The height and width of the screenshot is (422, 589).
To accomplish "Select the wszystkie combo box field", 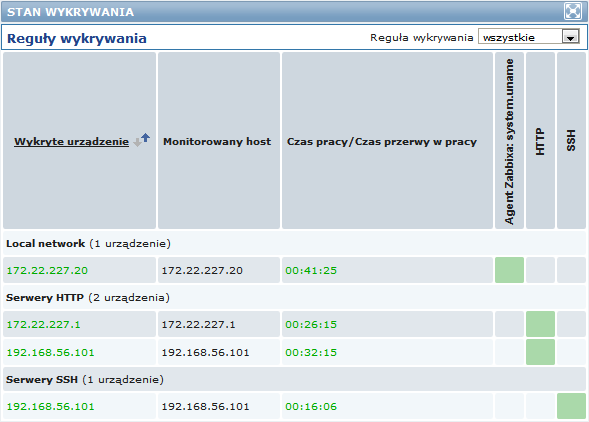I will tap(529, 37).
